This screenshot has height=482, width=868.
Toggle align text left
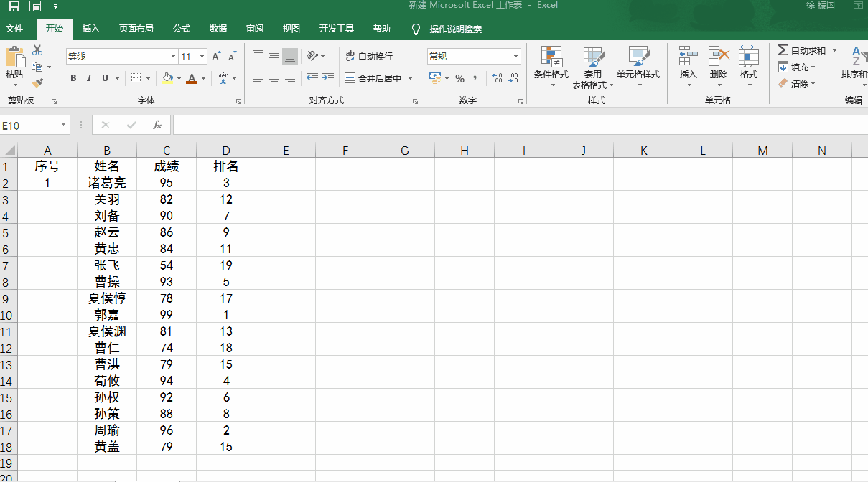pos(258,78)
